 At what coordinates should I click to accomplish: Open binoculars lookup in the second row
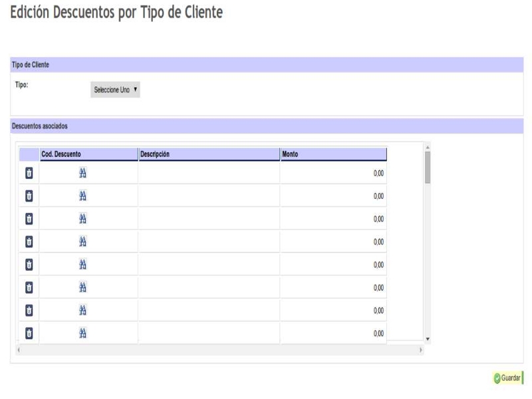[x=84, y=196]
